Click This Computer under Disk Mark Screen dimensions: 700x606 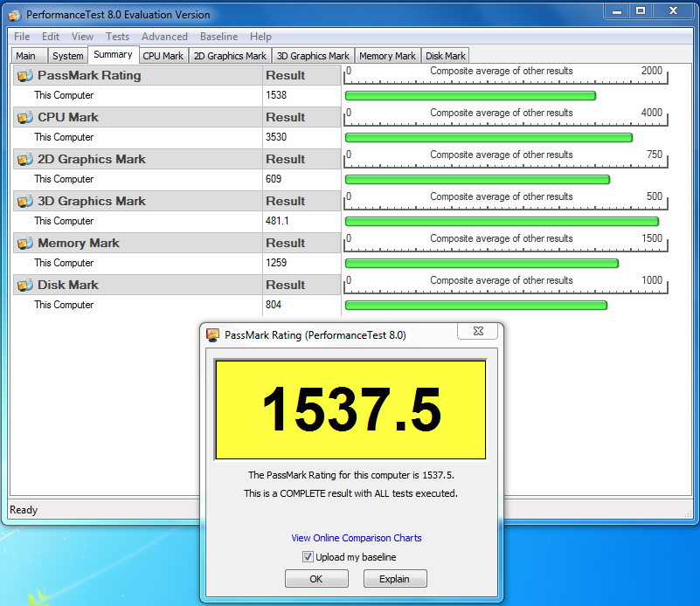click(x=64, y=305)
